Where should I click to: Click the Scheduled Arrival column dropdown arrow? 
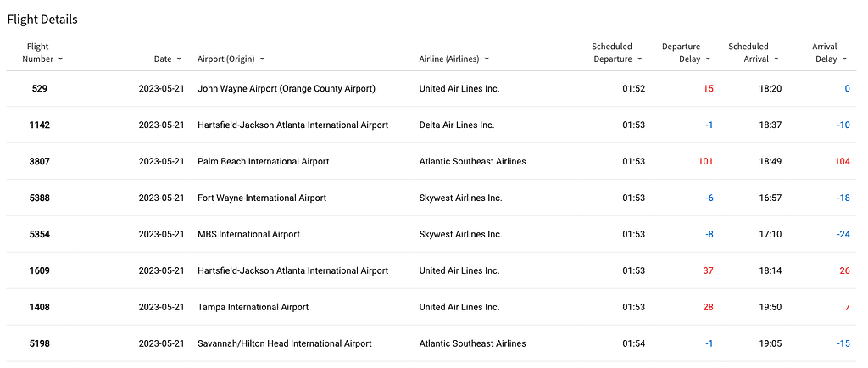(776, 59)
